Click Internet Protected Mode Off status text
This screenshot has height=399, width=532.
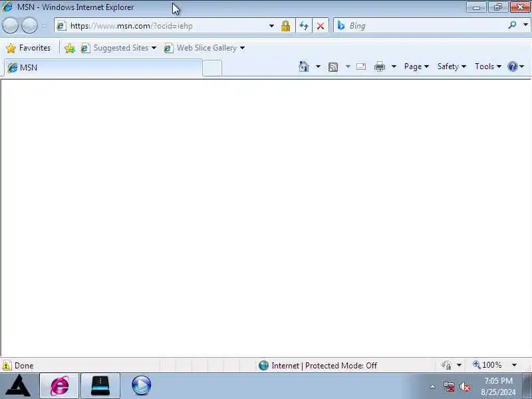[x=324, y=365]
